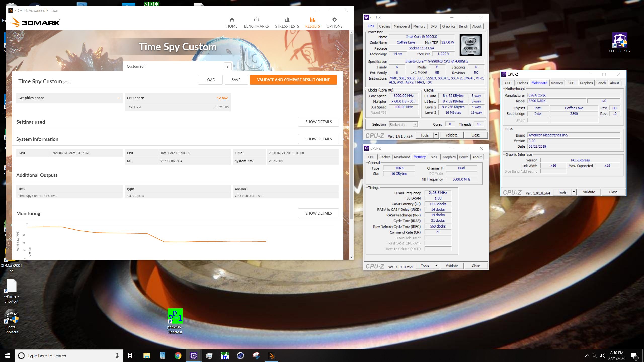644x362 pixels.
Task: Open Super PI from the taskbar
Action: (225, 356)
